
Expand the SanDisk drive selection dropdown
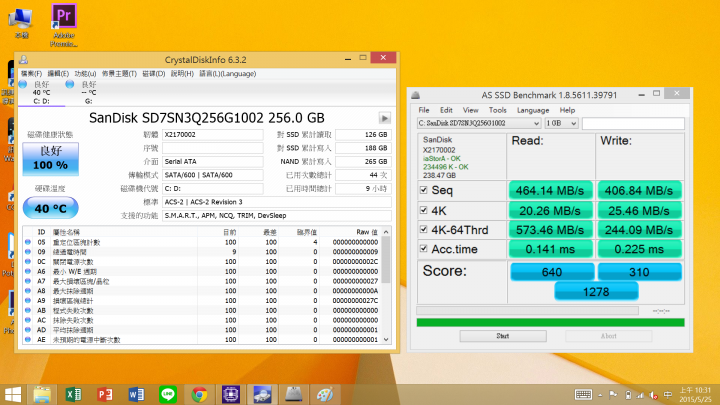click(x=536, y=123)
